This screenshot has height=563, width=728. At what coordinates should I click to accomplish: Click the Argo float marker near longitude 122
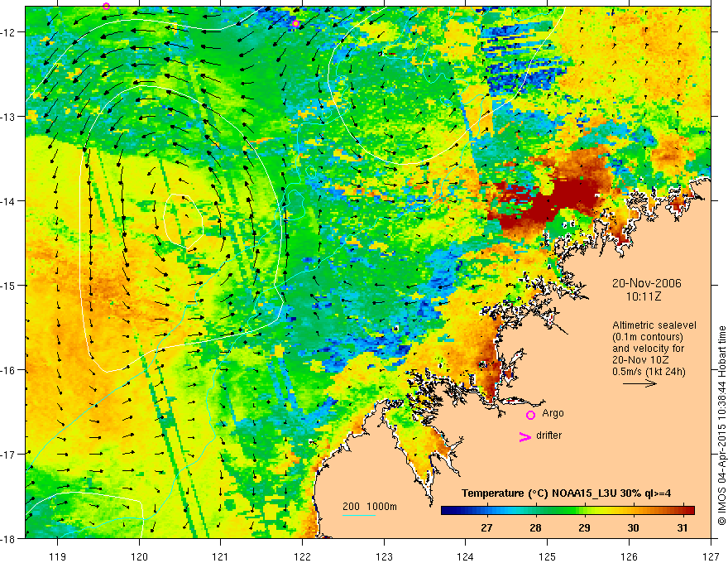point(295,24)
